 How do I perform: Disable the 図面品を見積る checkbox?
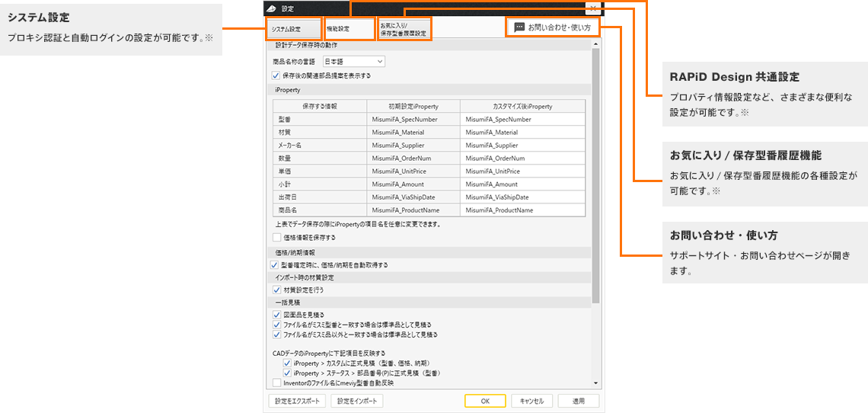(276, 314)
